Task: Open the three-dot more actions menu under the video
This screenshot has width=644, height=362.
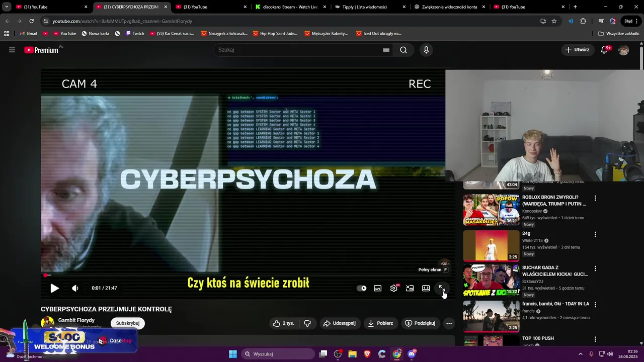Action: pyautogui.click(x=449, y=323)
